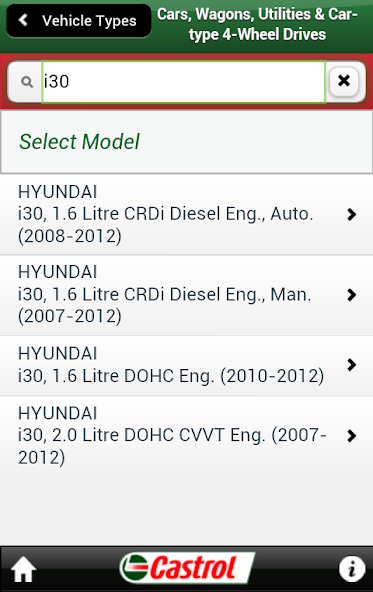
Task: Click the Cars, Wagons, Utilities page title
Action: (257, 25)
